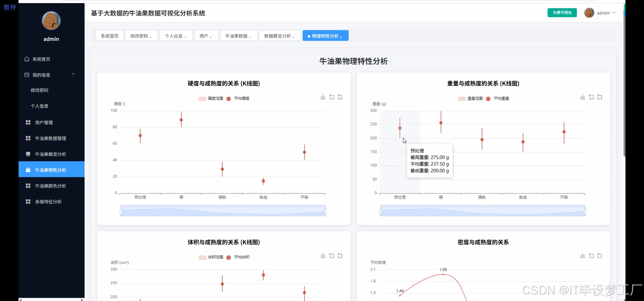Restore zoom on the weight chart
This screenshot has width=644, height=301.
click(x=599, y=97)
